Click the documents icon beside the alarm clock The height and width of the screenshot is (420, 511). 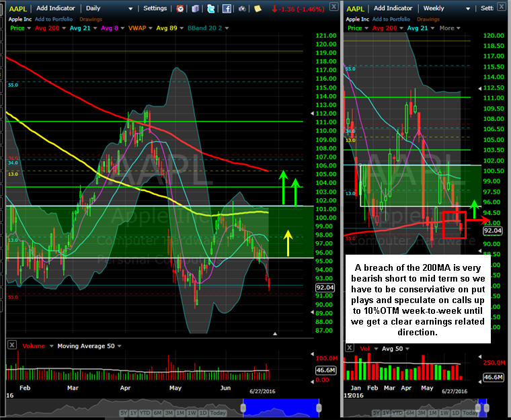196,9
